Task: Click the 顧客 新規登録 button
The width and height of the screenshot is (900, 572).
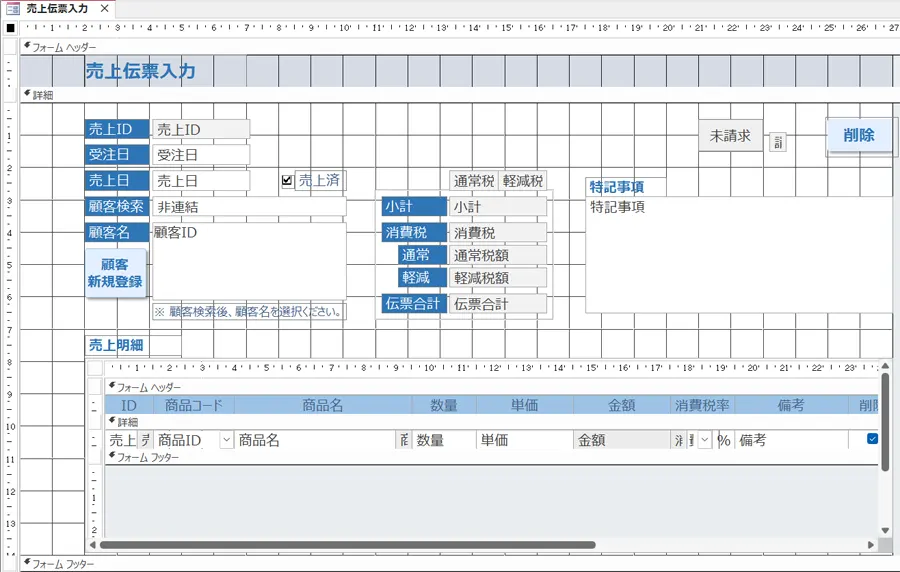Action: click(115, 273)
